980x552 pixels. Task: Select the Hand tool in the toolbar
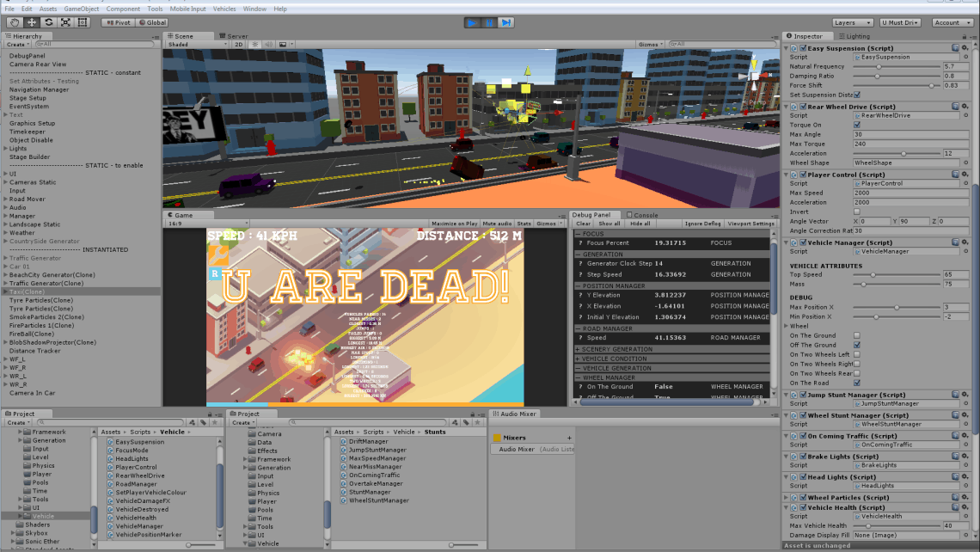click(x=15, y=22)
